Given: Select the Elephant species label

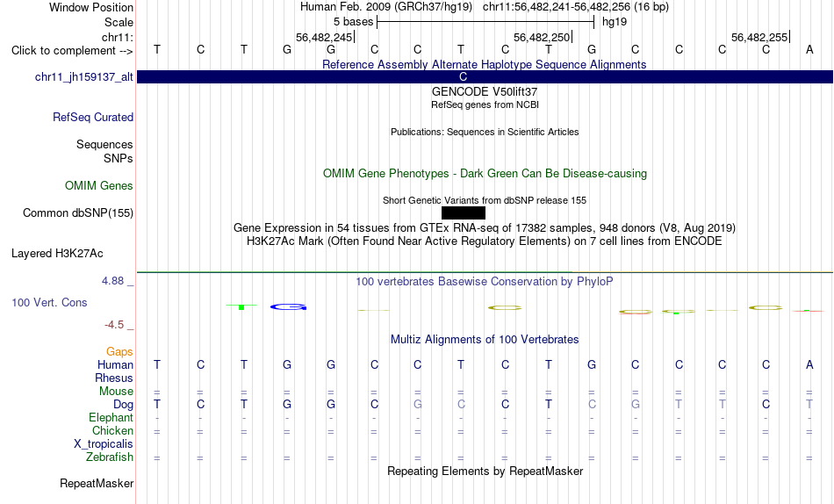Looking at the screenshot, I should coord(111,418).
